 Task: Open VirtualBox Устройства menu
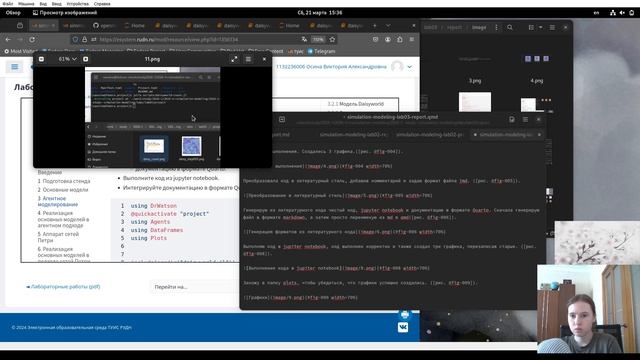78,4
